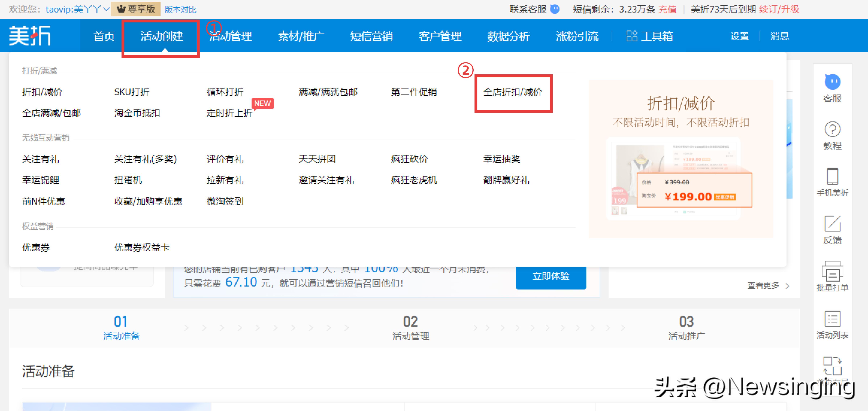Click the 充值 recharge link
This screenshot has width=868, height=411.
pyautogui.click(x=667, y=9)
